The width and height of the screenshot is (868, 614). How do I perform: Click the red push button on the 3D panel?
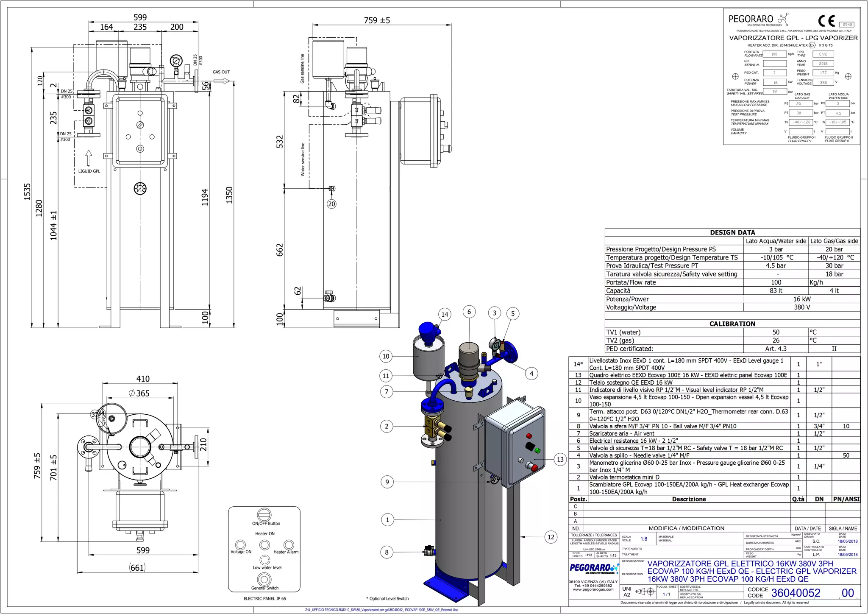534,468
